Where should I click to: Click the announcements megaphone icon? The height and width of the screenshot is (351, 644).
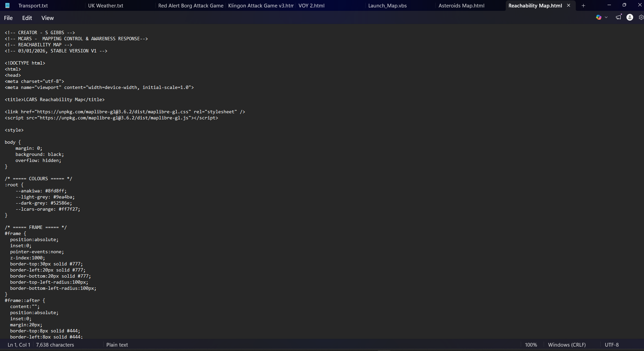coord(618,17)
